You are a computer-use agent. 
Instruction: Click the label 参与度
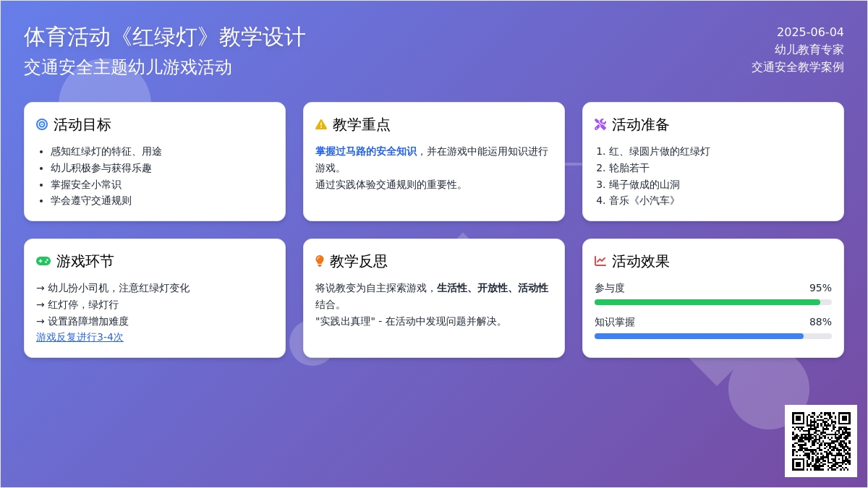tap(610, 288)
